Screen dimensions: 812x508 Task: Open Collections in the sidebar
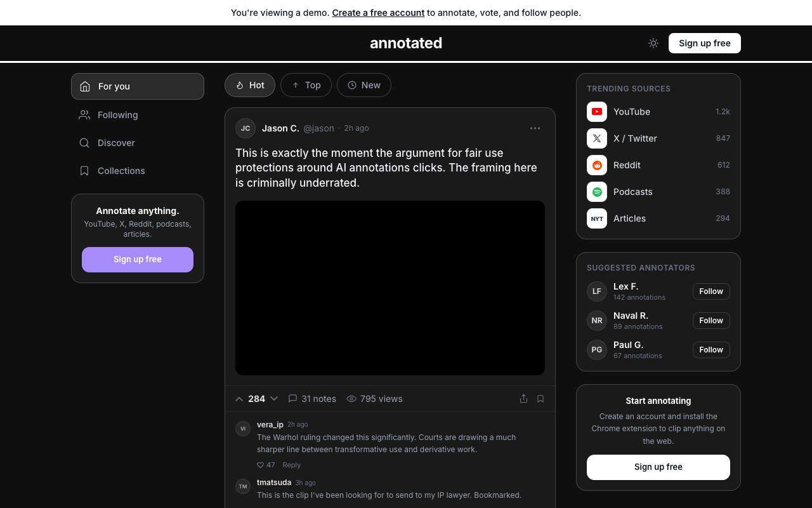[138, 171]
